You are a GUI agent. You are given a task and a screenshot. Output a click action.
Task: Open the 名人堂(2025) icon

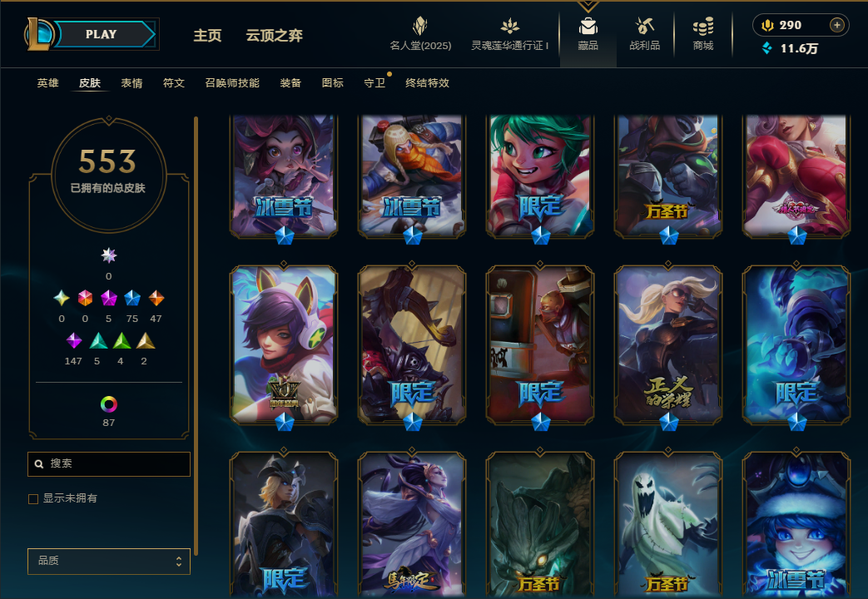pos(420,26)
